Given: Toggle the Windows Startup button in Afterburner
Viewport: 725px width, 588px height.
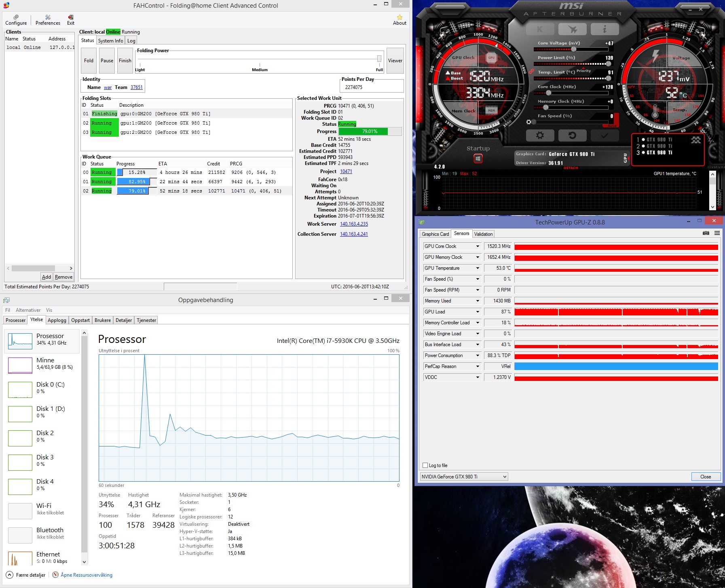Looking at the screenshot, I should tap(478, 159).
